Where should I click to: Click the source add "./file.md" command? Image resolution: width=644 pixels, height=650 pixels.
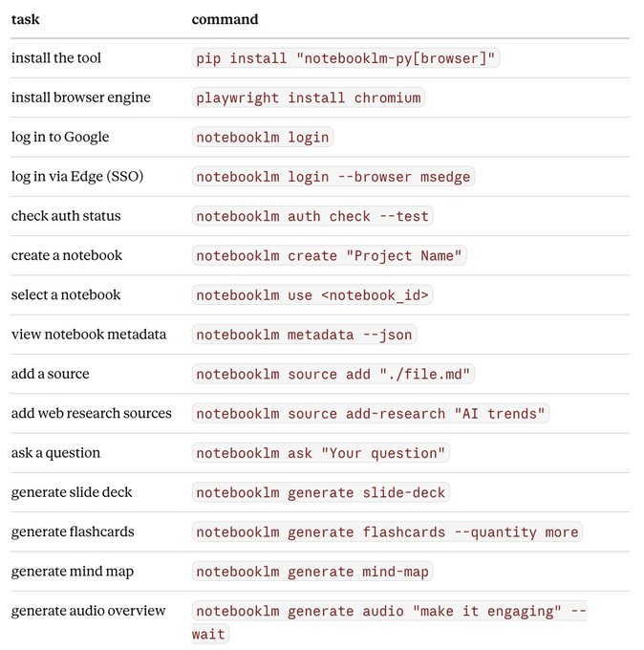click(x=333, y=375)
